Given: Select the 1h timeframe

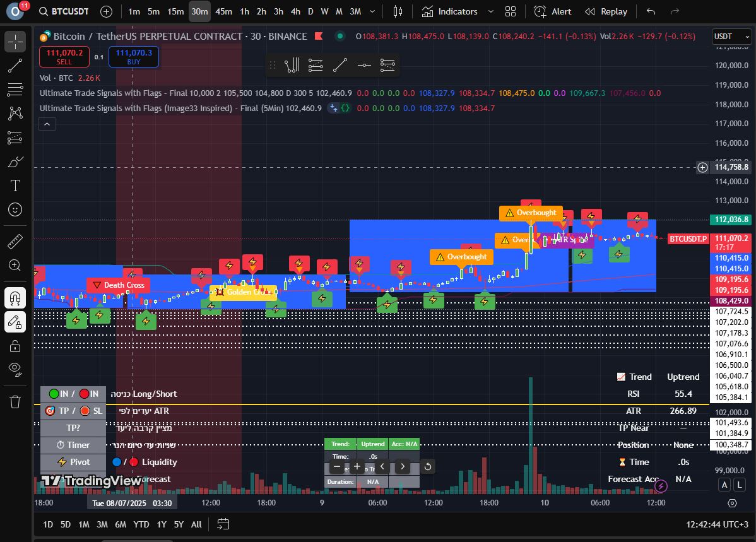Looking at the screenshot, I should [244, 11].
